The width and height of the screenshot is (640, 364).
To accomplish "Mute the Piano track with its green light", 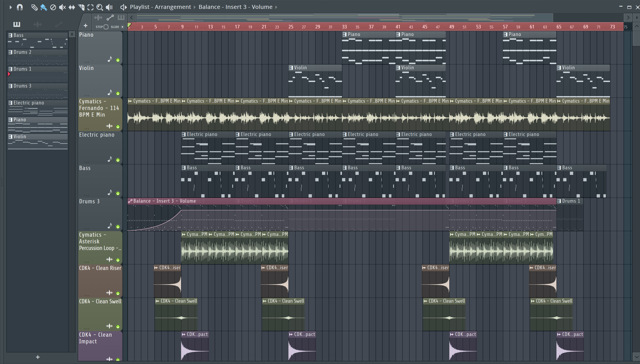I will [x=118, y=60].
